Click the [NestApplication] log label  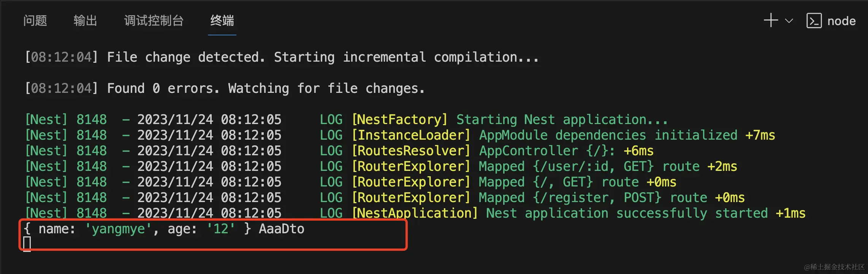pyautogui.click(x=415, y=213)
